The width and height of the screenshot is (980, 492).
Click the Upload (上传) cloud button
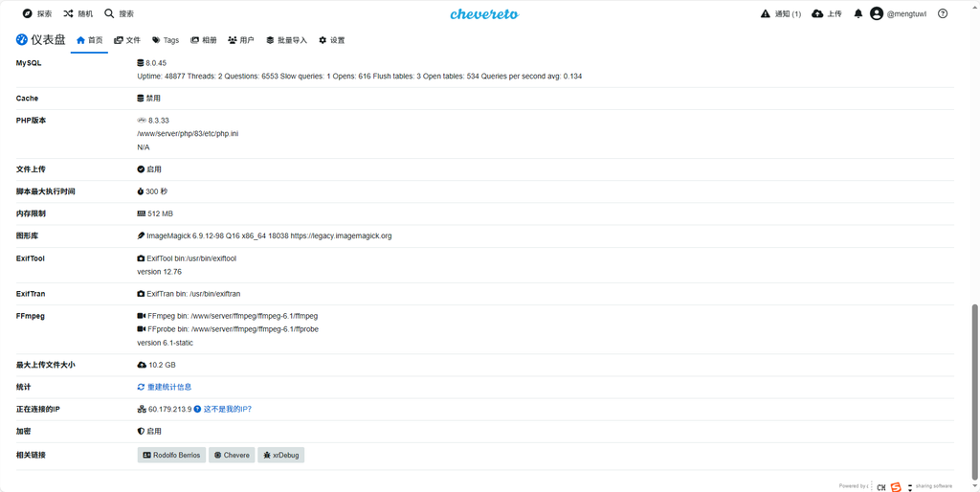click(x=826, y=13)
